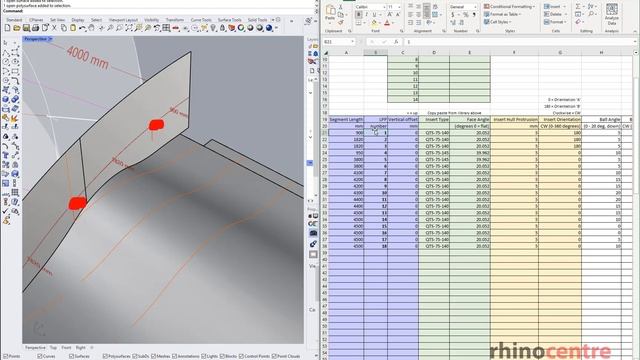Open Excel font size dropdown
The height and width of the screenshot is (360, 640).
click(x=399, y=7)
